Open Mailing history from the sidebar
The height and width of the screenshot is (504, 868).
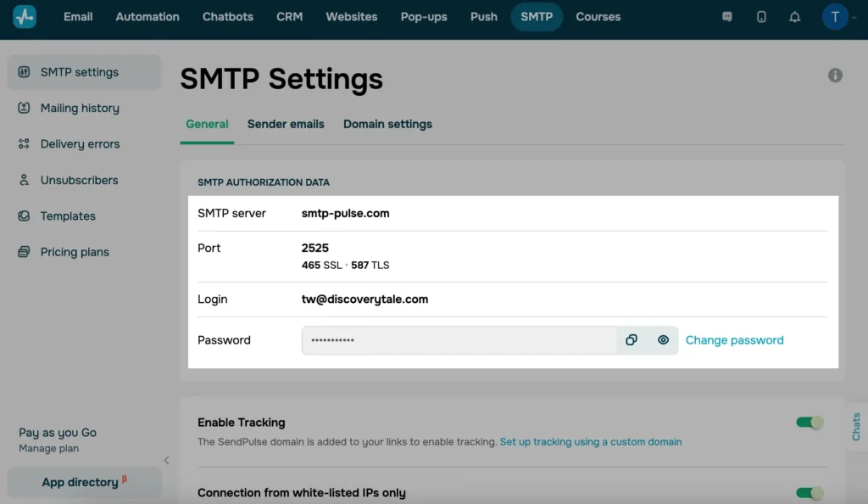pos(79,108)
